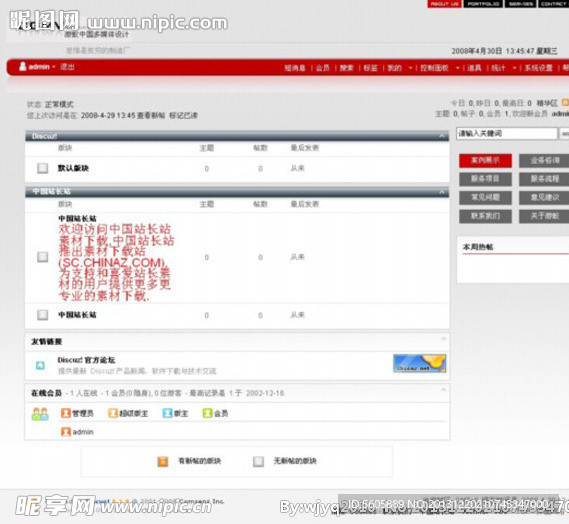Click the keyword search input field
This screenshot has width=569, height=524.
(x=507, y=133)
